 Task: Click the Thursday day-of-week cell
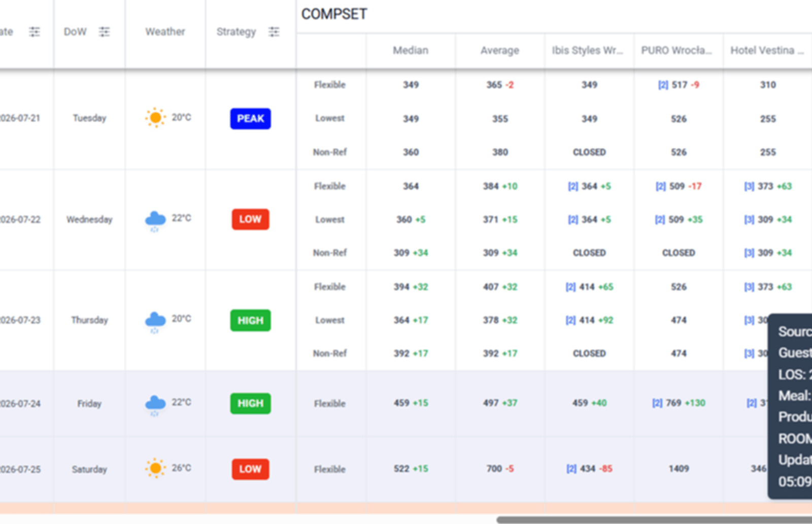tap(89, 320)
